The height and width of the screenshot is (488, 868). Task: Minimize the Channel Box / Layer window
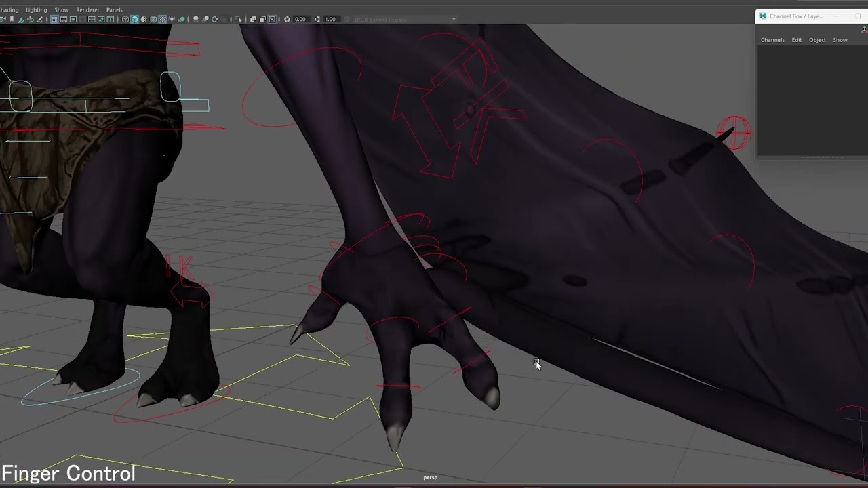[x=836, y=16]
